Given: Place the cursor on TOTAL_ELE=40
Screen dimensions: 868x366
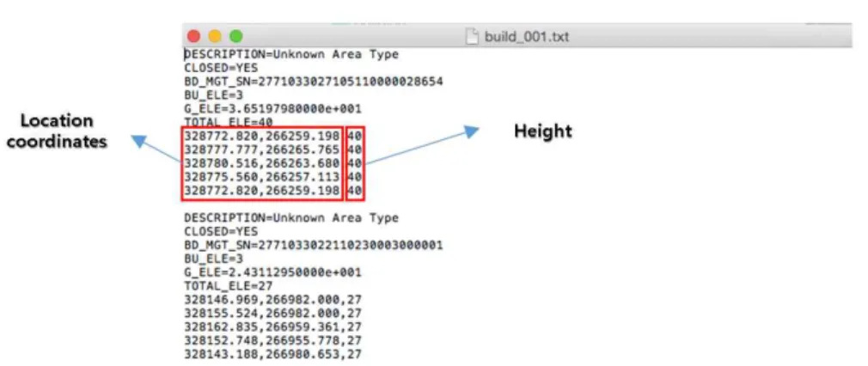Looking at the screenshot, I should tap(229, 122).
